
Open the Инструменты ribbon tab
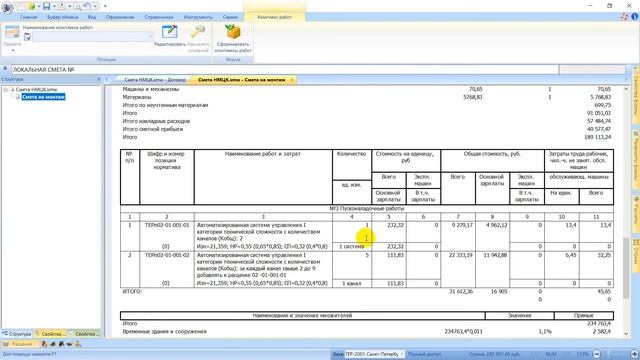(198, 17)
